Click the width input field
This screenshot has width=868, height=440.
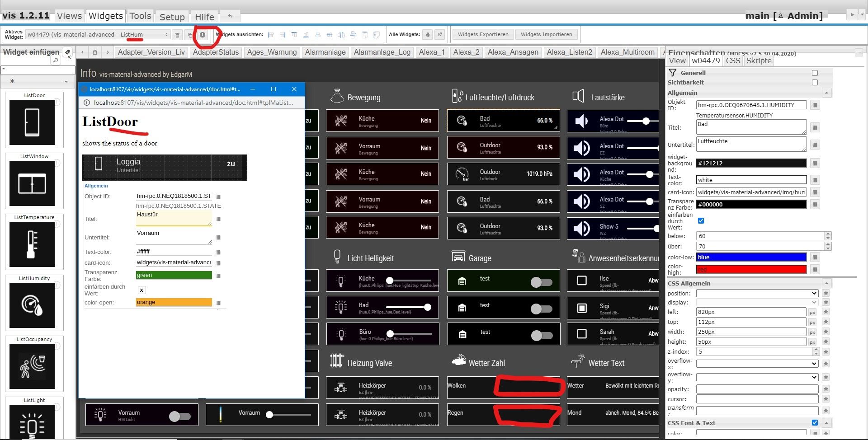[x=751, y=332]
